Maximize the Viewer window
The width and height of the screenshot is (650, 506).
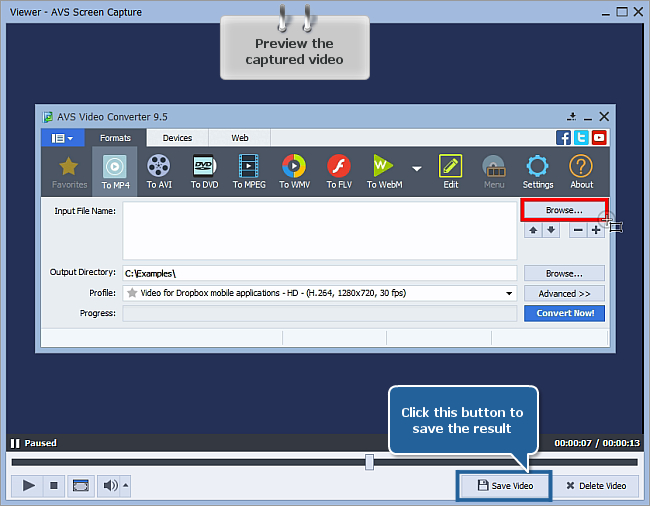[x=622, y=12]
